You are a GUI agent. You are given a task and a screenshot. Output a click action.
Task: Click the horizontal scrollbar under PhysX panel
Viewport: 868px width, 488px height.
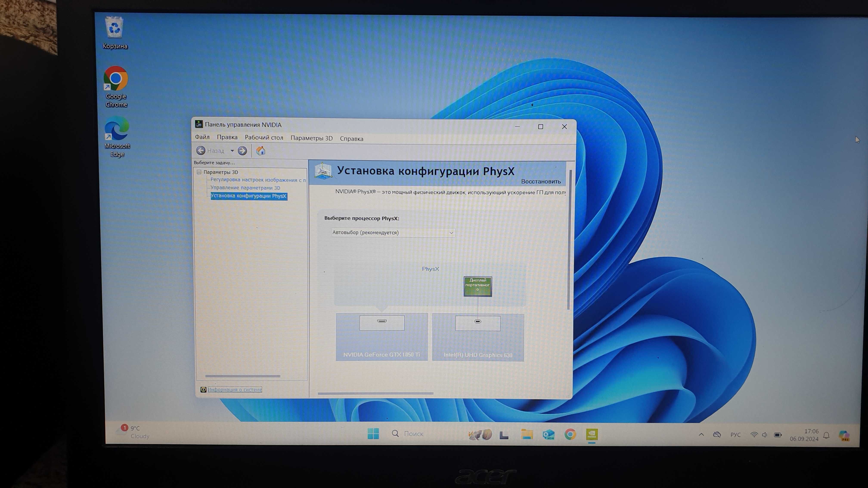[x=375, y=393]
